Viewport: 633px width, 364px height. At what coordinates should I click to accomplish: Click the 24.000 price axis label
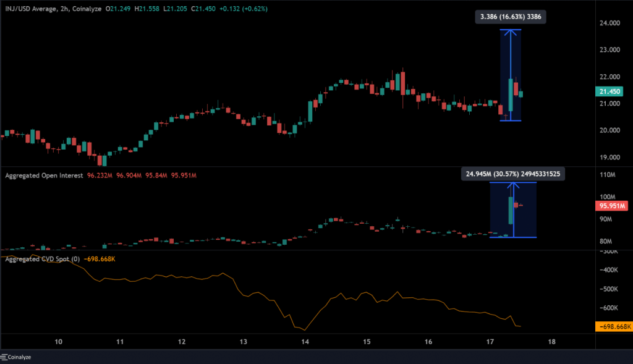click(610, 23)
